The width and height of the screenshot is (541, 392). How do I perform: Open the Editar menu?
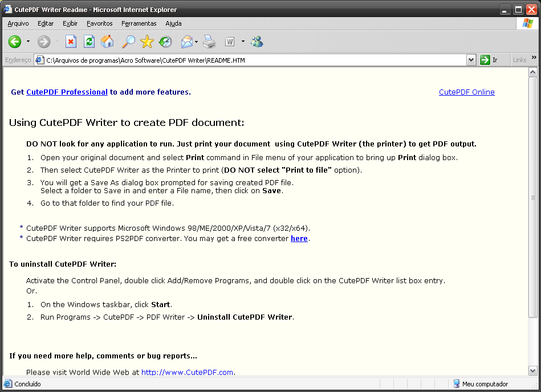[46, 23]
